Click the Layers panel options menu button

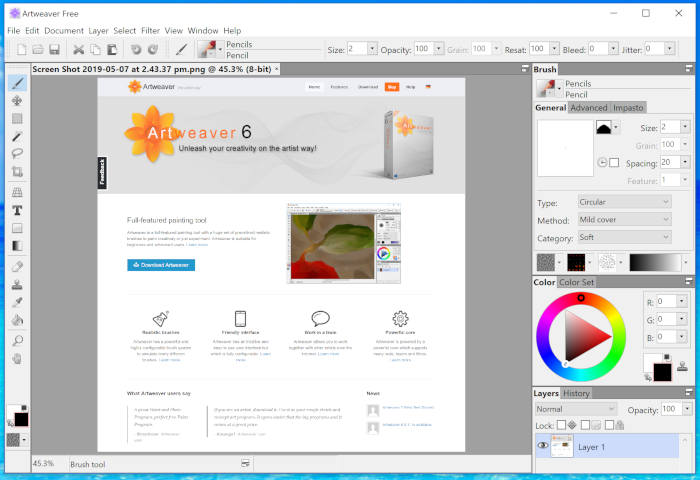(689, 392)
